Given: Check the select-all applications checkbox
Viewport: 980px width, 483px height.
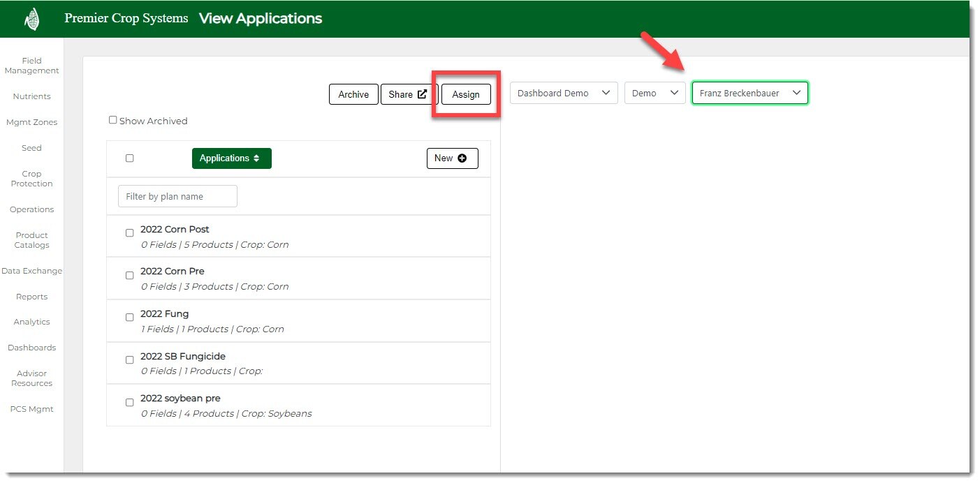Looking at the screenshot, I should click(x=129, y=158).
